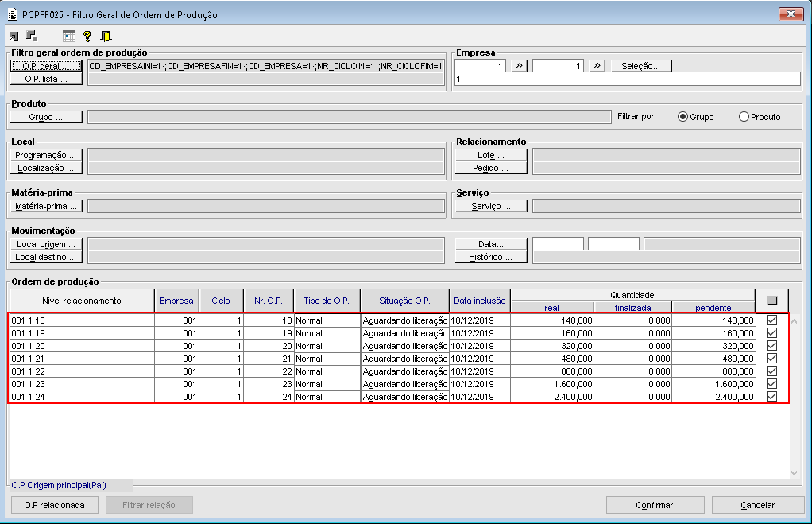The image size is (812, 524).
Task: Click the first » button next to Empresa start
Action: (x=519, y=66)
